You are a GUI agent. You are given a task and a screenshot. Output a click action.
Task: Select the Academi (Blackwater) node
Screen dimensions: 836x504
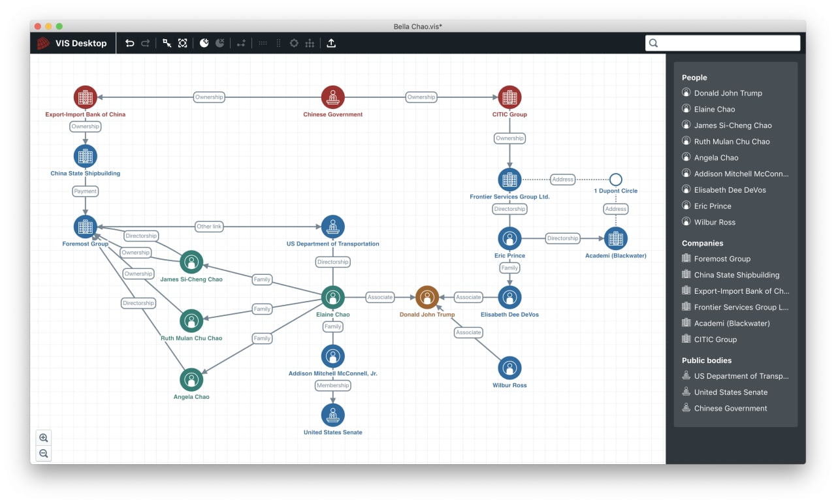pyautogui.click(x=615, y=238)
